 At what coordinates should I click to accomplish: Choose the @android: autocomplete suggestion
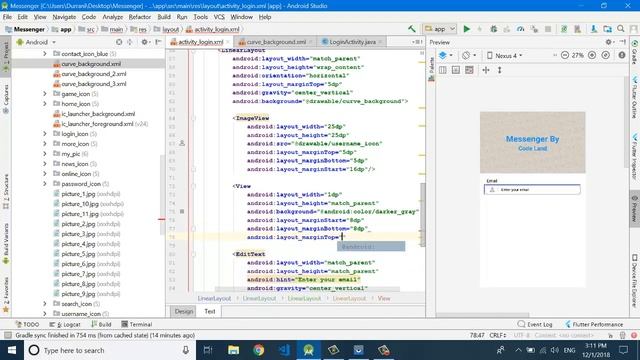pos(371,247)
